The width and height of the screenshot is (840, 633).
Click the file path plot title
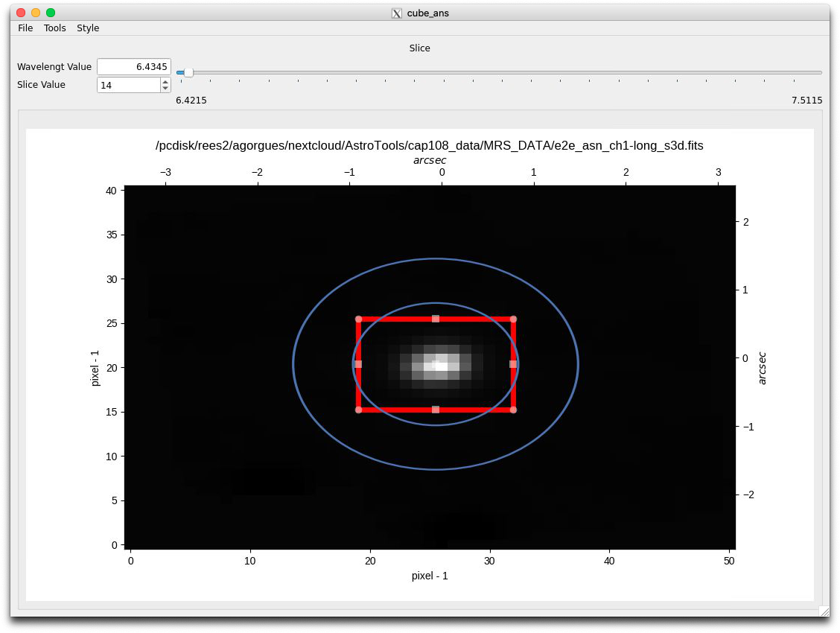429,146
